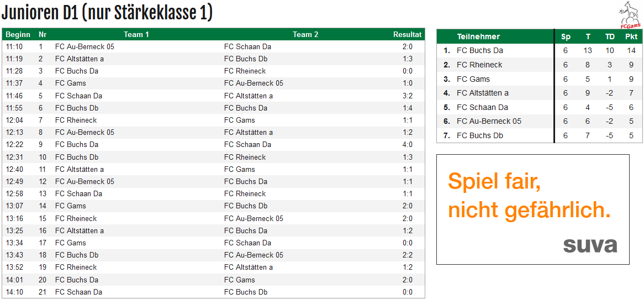The width and height of the screenshot is (644, 299).
Task: Click the FC Gams club logo
Action: [631, 15]
